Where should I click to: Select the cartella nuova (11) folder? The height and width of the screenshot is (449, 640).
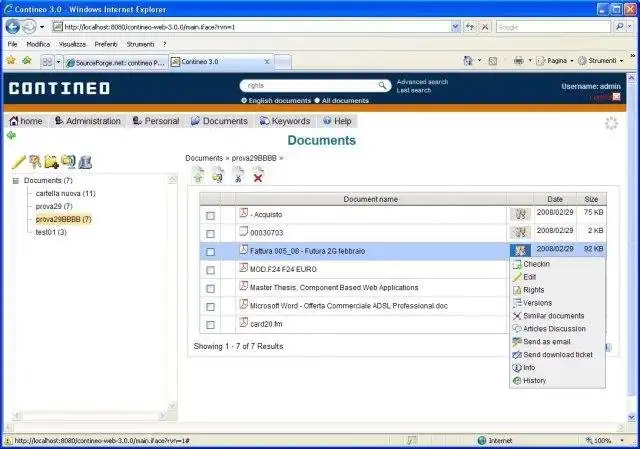click(65, 193)
